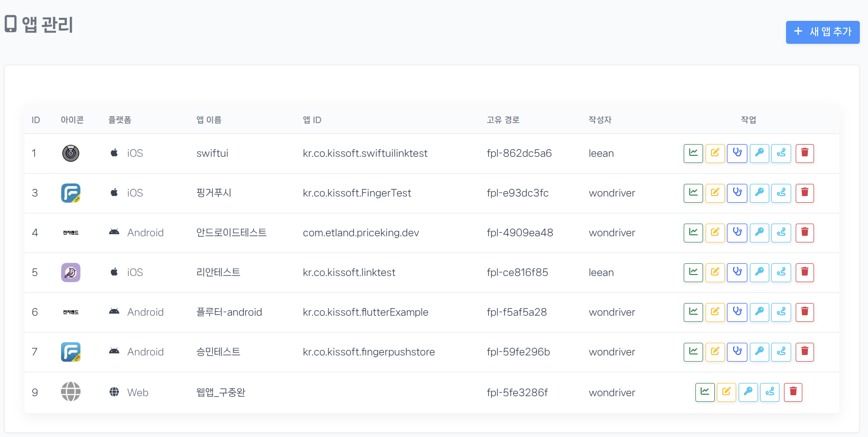Screen dimensions: 868x437
Task: Click the route icon for 플루터-android
Action: click(781, 312)
